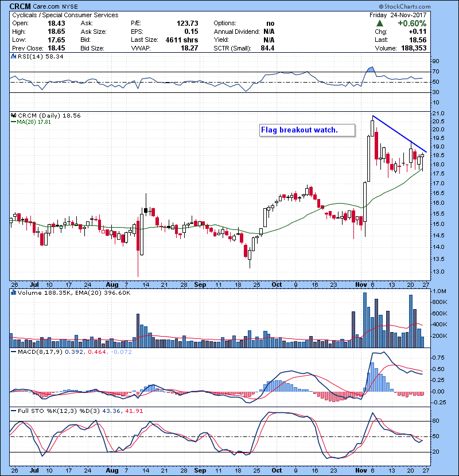
Task: Click the date Friday 24-Nov-2017
Action: point(398,15)
